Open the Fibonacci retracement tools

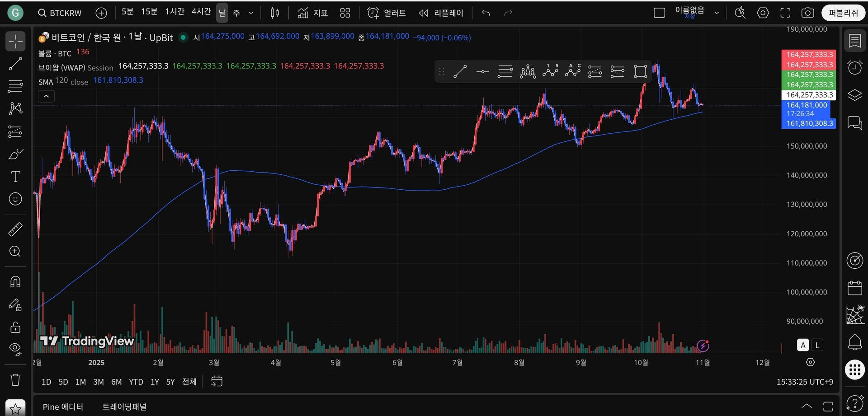click(x=15, y=86)
